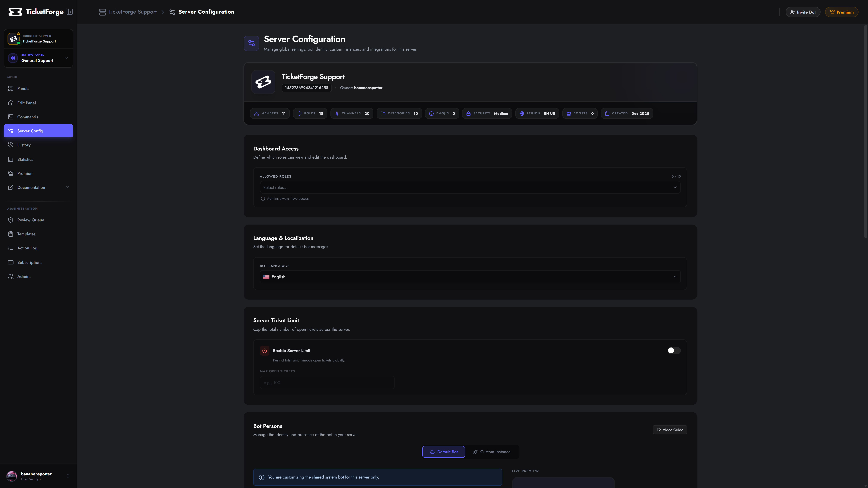The height and width of the screenshot is (488, 868).
Task: Click the page vertical scrollbar
Action: tap(865, 131)
